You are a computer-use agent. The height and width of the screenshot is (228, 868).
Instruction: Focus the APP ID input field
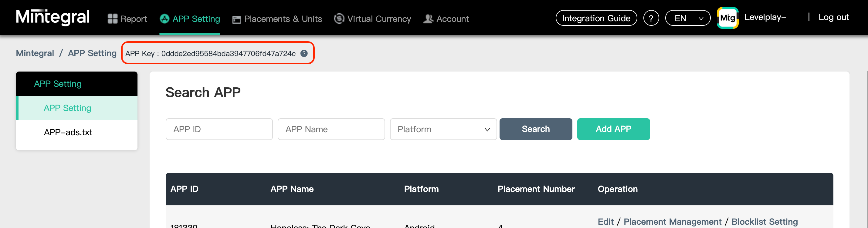point(219,129)
